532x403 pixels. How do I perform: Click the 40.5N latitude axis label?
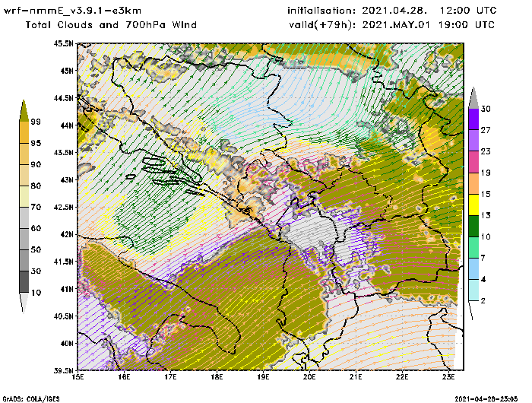63,316
